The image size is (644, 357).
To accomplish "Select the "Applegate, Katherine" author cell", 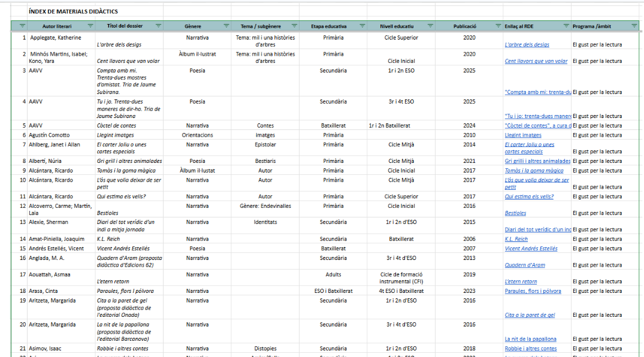I will [x=56, y=38].
